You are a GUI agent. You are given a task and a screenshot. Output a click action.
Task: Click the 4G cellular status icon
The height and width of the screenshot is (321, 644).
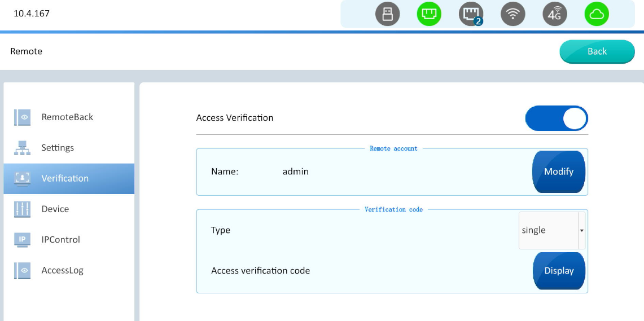pyautogui.click(x=554, y=15)
